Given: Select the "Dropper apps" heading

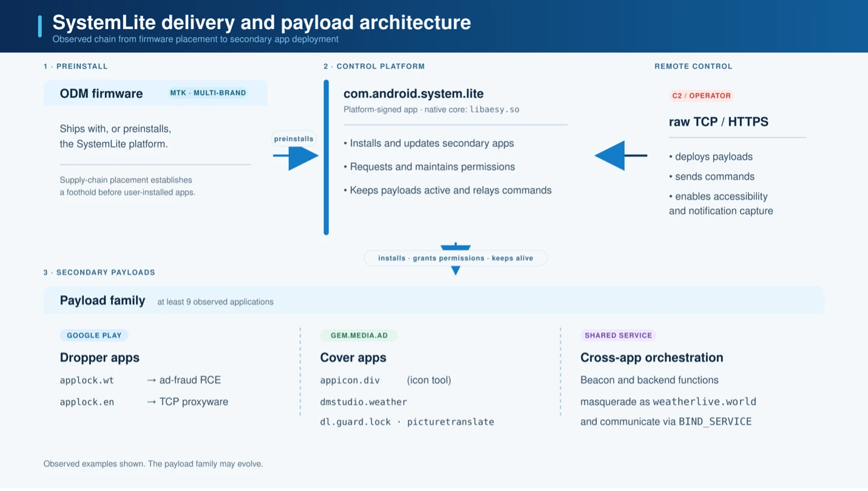Looking at the screenshot, I should tap(100, 357).
